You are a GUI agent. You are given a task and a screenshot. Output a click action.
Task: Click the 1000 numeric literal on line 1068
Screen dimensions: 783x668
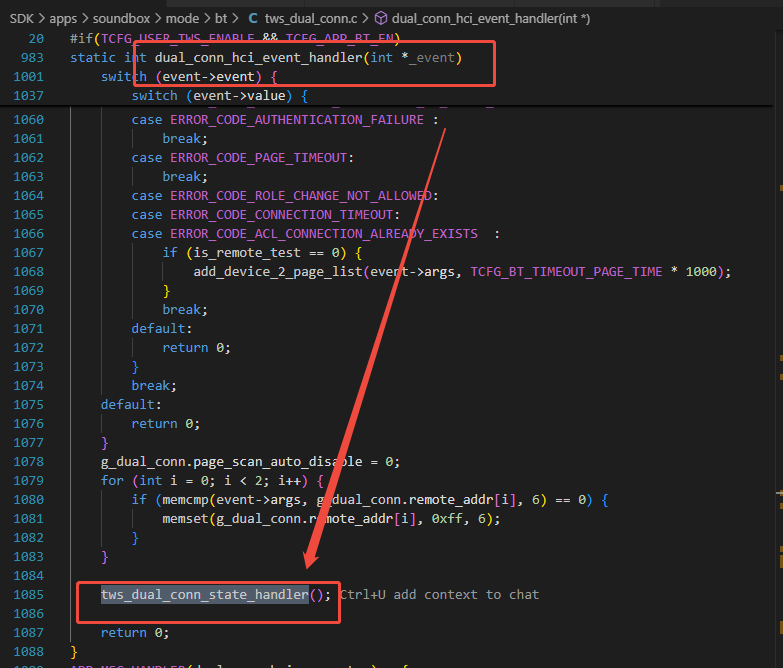coord(701,272)
